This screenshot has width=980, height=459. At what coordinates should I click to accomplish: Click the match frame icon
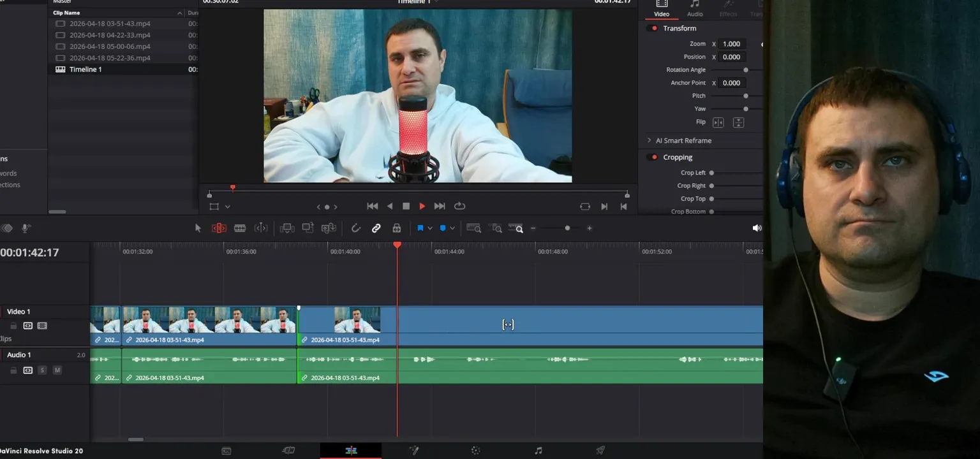pyautogui.click(x=585, y=207)
